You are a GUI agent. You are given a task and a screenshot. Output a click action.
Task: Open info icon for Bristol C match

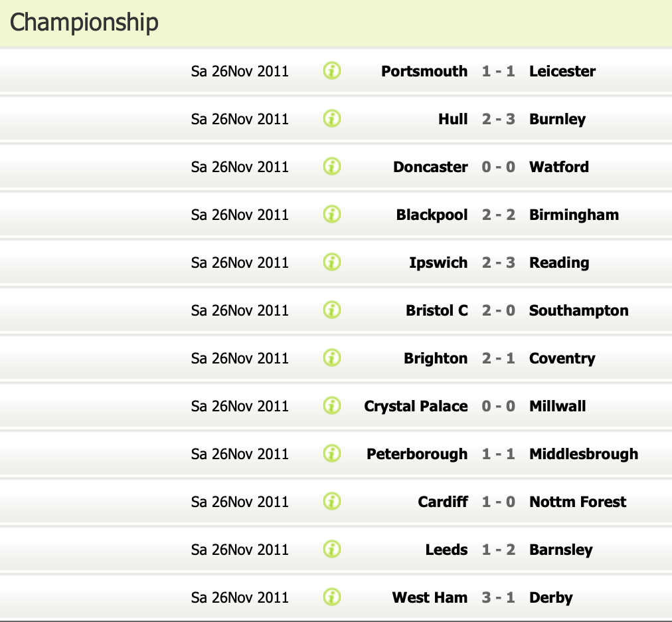pyautogui.click(x=332, y=310)
